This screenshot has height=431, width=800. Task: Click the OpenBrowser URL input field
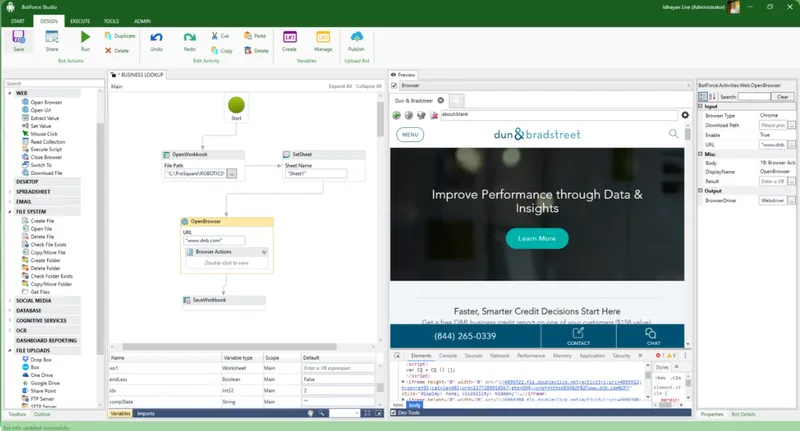tap(214, 240)
